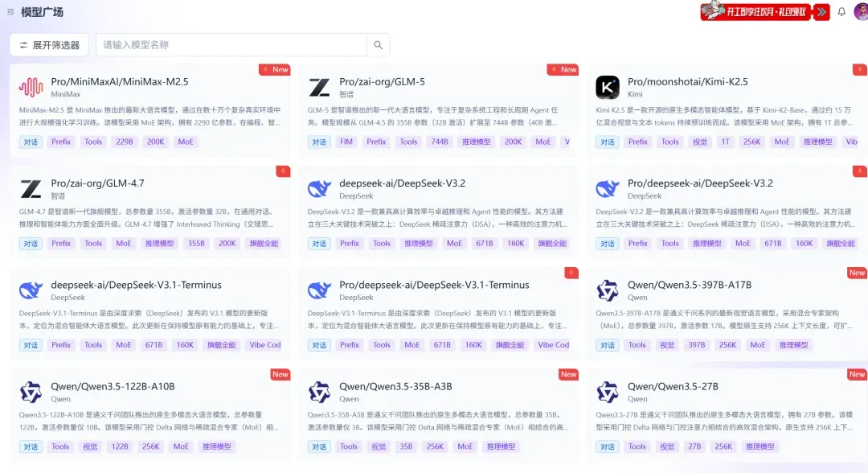Image resolution: width=868 pixels, height=473 pixels.
Task: Click 671B tag on Pro/deepseek-ai/DeepSeek-V3.2 card
Action: [773, 243]
